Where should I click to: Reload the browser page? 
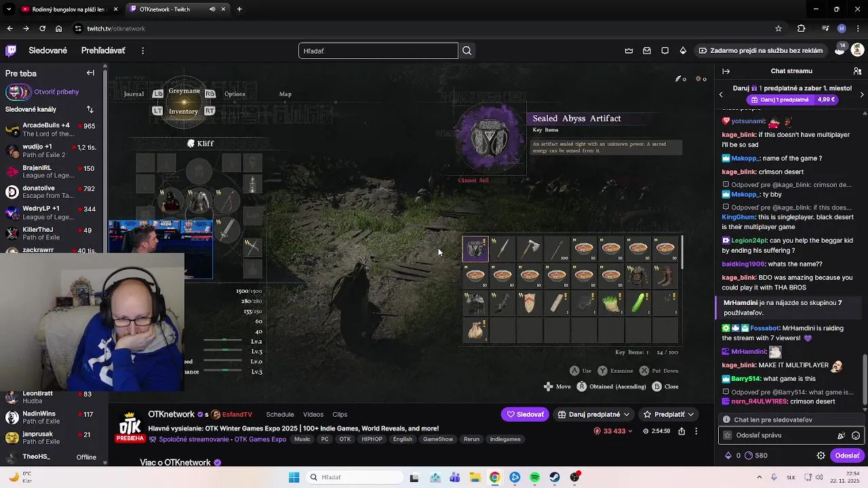coord(42,28)
